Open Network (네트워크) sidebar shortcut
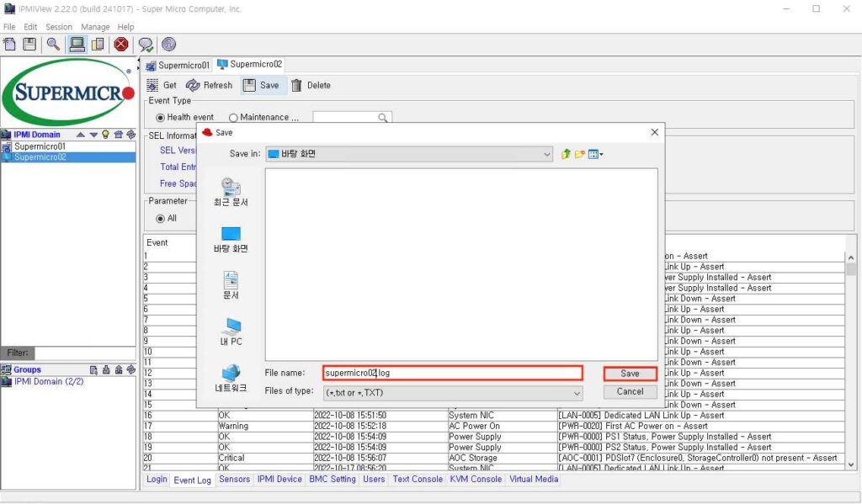 click(231, 378)
